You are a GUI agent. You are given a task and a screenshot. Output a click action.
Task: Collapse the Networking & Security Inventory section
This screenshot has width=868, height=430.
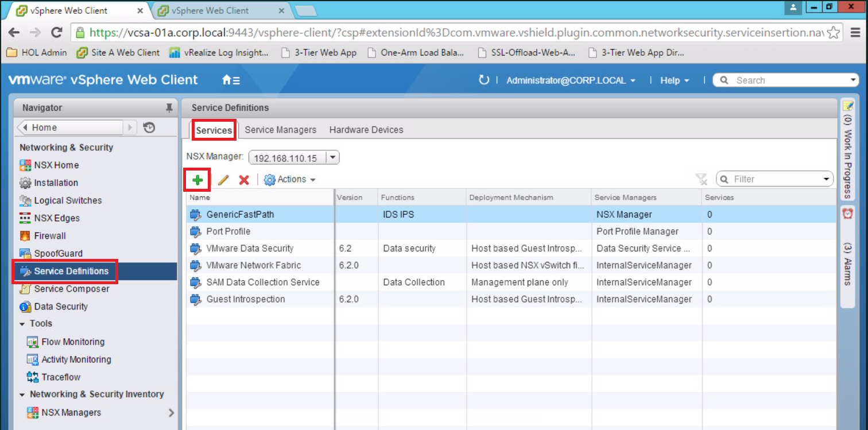click(x=22, y=395)
